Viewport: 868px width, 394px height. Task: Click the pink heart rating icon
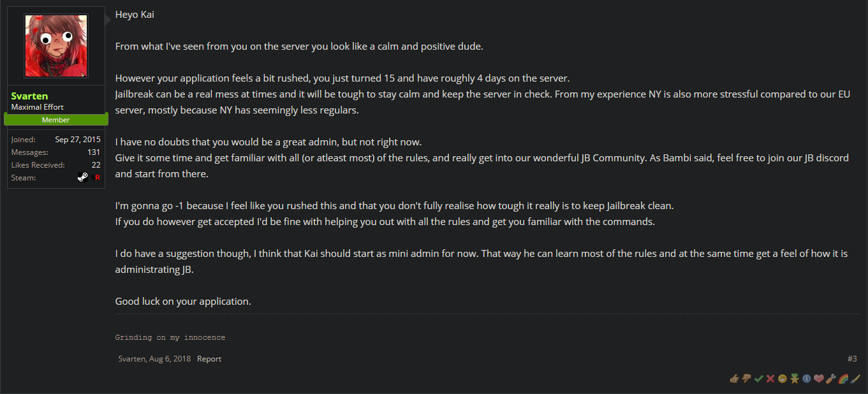[818, 379]
